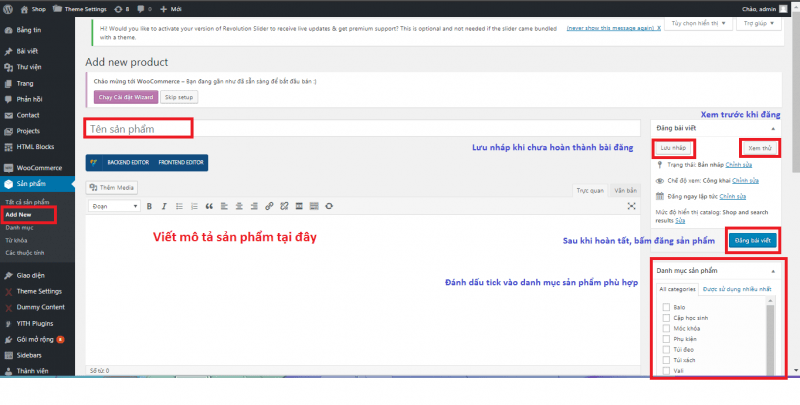The height and width of the screenshot is (405, 800).
Task: Enable the Túi xách category checkbox
Action: pyautogui.click(x=666, y=358)
